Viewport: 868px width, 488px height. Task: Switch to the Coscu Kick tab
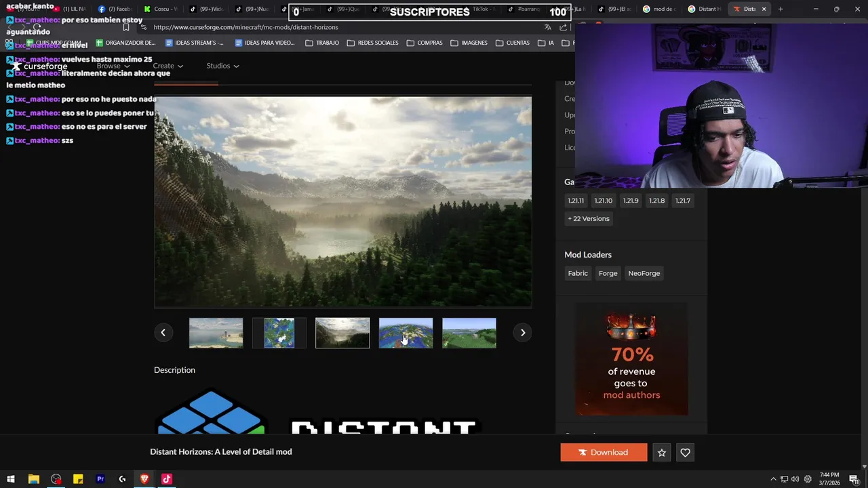point(161,9)
